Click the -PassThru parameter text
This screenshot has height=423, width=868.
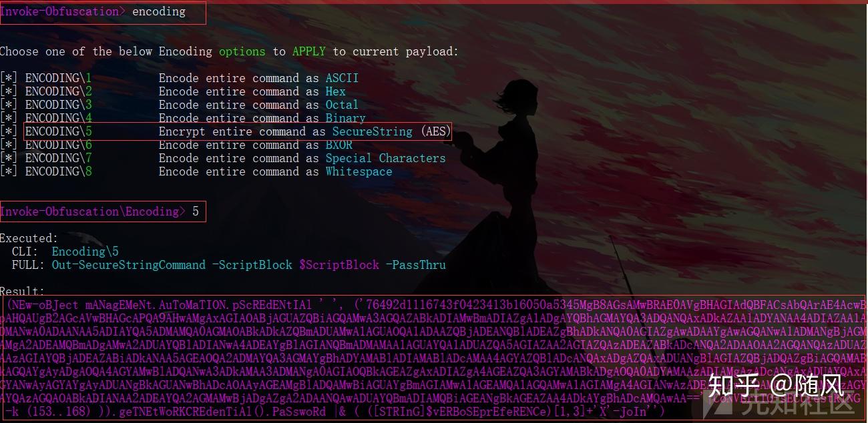click(415, 265)
